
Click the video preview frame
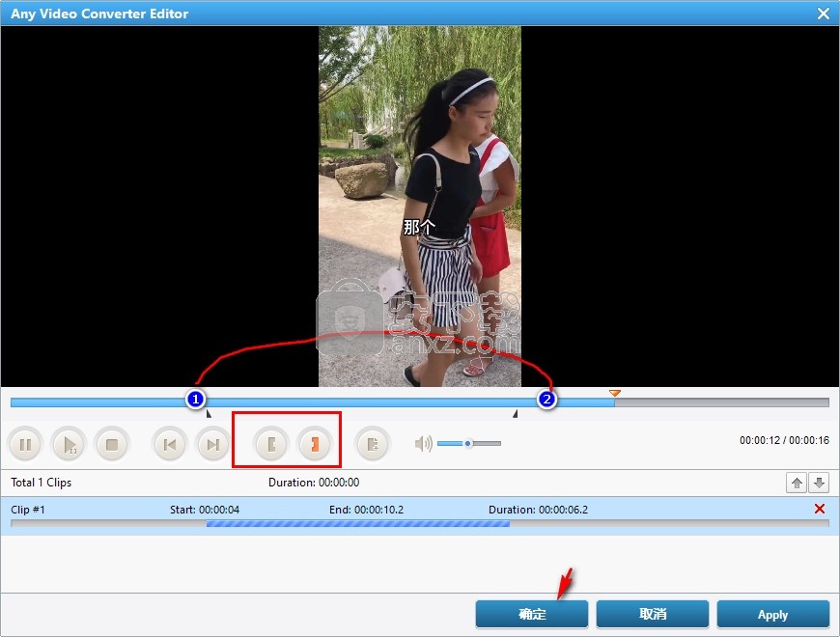coord(420,207)
